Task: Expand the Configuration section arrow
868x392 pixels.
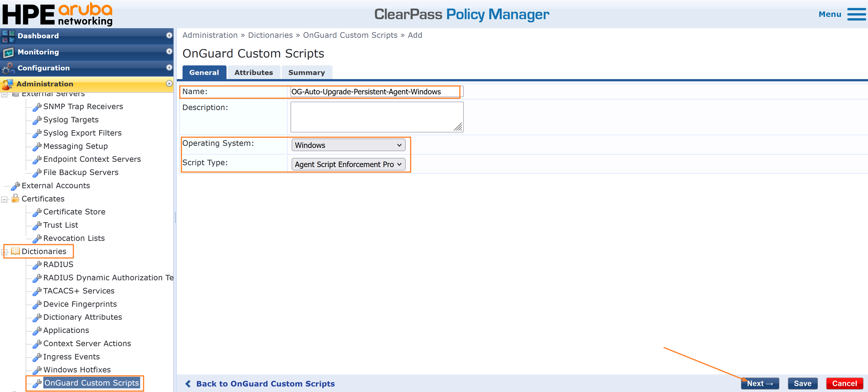Action: click(169, 67)
